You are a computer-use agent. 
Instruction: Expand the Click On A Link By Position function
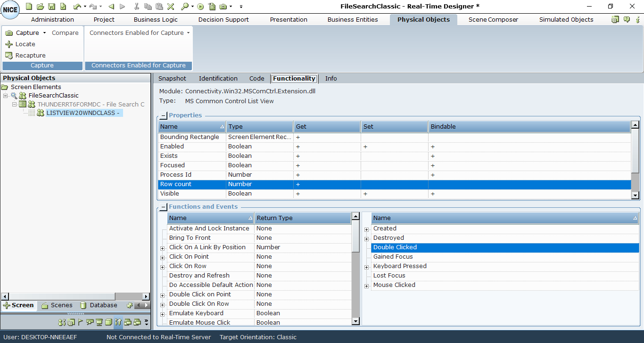162,248
